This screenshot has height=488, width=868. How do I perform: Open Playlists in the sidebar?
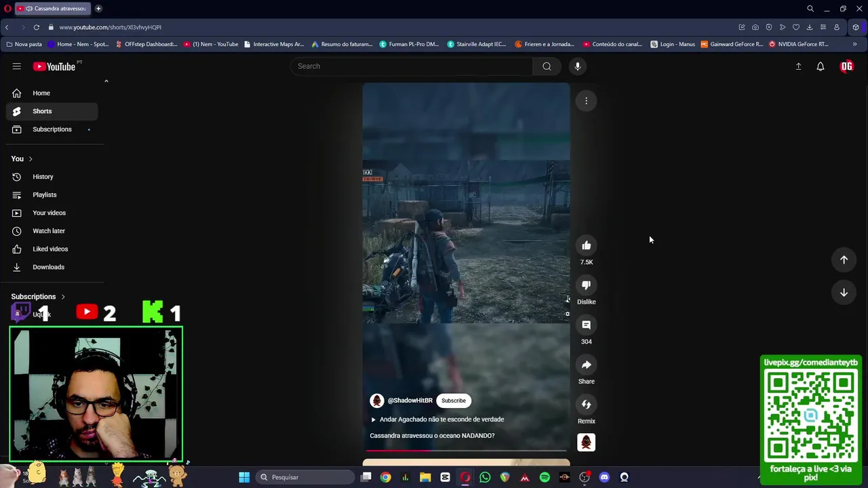[52, 195]
